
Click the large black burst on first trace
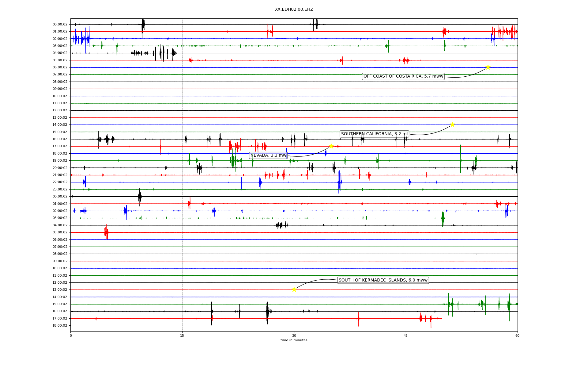point(143,25)
